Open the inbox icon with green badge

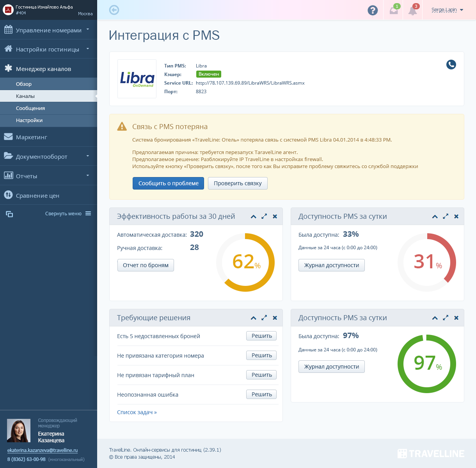click(x=394, y=10)
